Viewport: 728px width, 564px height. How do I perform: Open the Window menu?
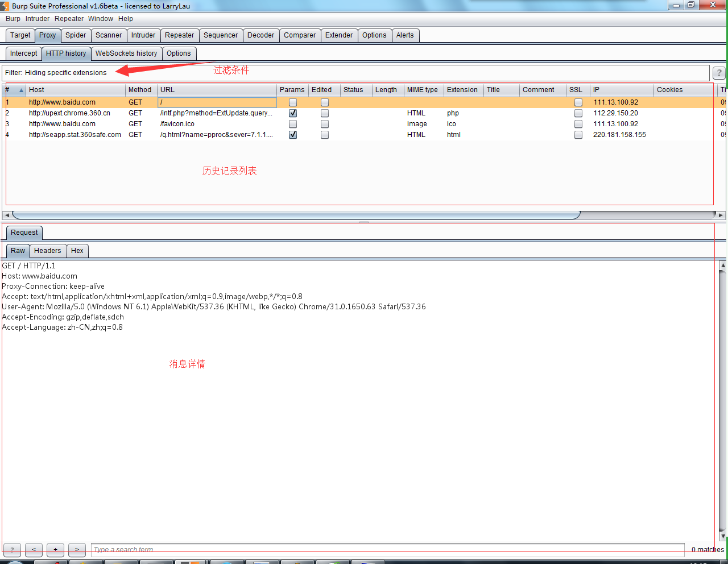pos(101,19)
